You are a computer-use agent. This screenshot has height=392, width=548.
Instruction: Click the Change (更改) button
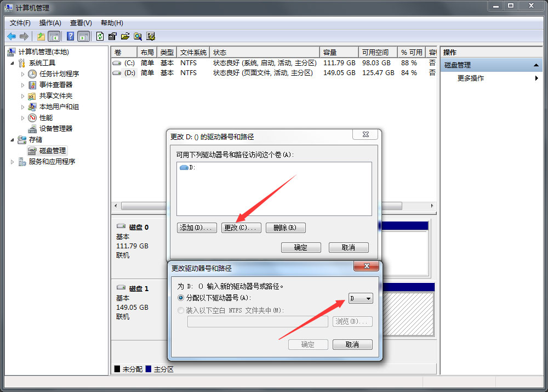coord(241,228)
